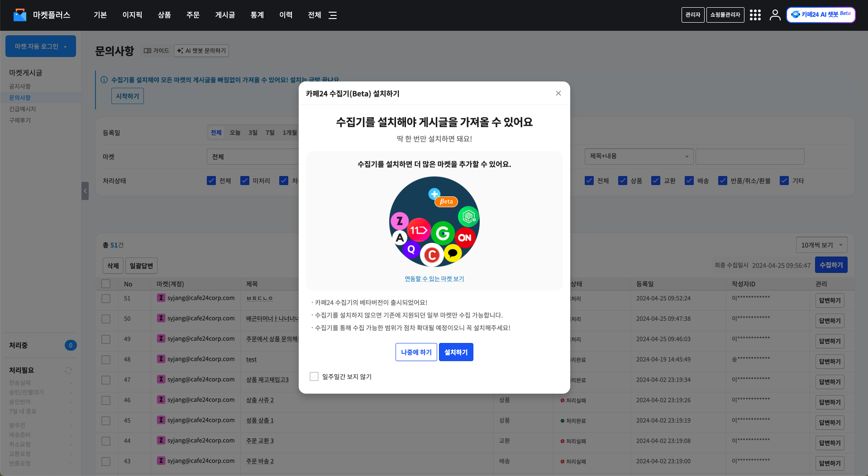Viewport: 868px width, 476px height.
Task: Open the hamburger menu next to 전체
Action: click(x=333, y=15)
